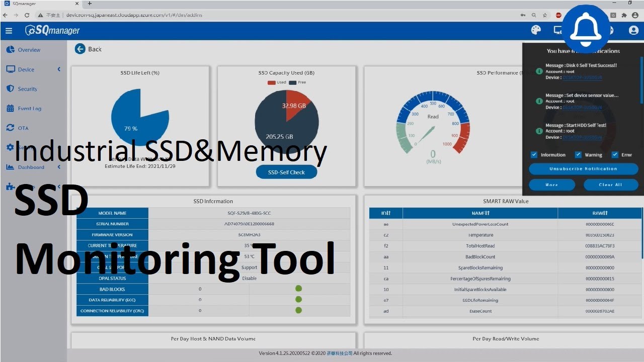Select the SQmanager browser tab
The image size is (644, 362).
40,4
